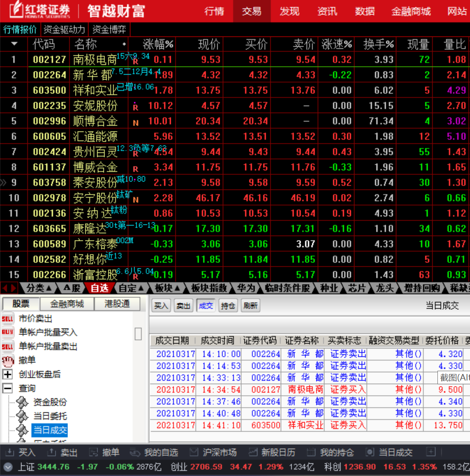Open the 资讯 top menu
470x476 pixels.
[x=327, y=11]
